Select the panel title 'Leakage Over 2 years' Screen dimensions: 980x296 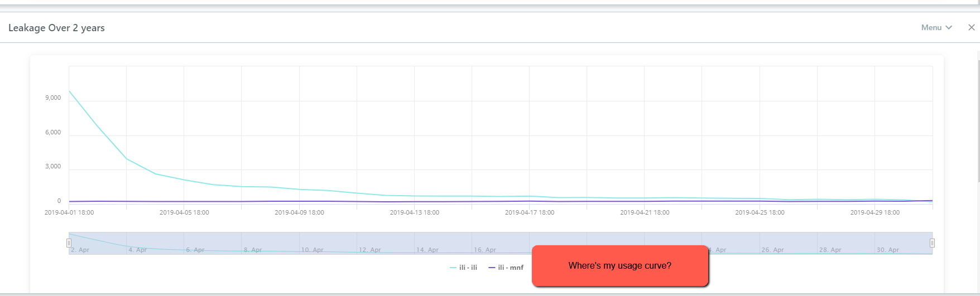[56, 28]
